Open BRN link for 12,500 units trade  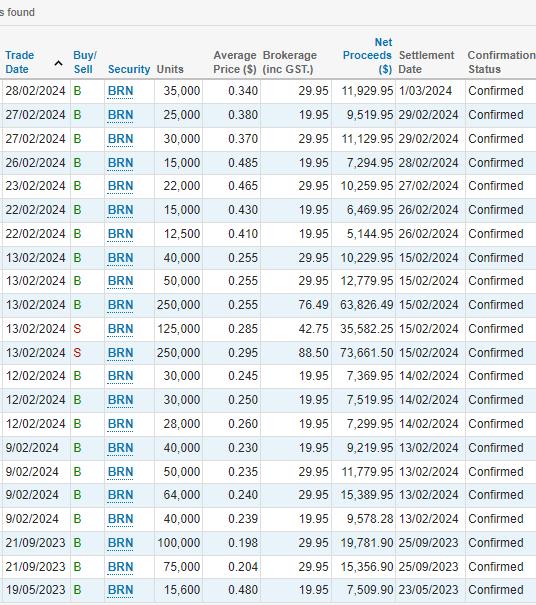pos(120,234)
